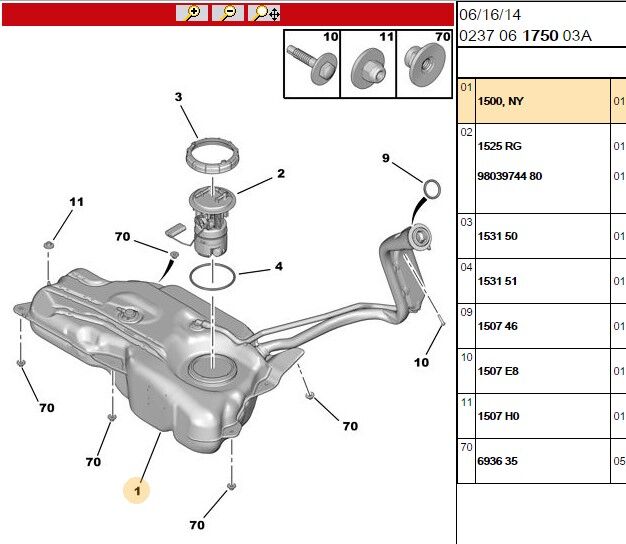Select part number 1507 E8
Image resolution: width=626 pixels, height=544 pixels.
[497, 371]
